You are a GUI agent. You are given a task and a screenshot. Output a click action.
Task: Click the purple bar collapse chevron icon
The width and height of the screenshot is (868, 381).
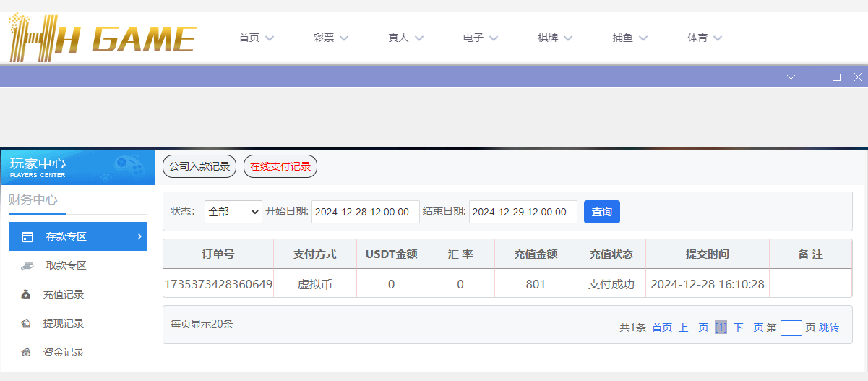(x=791, y=77)
